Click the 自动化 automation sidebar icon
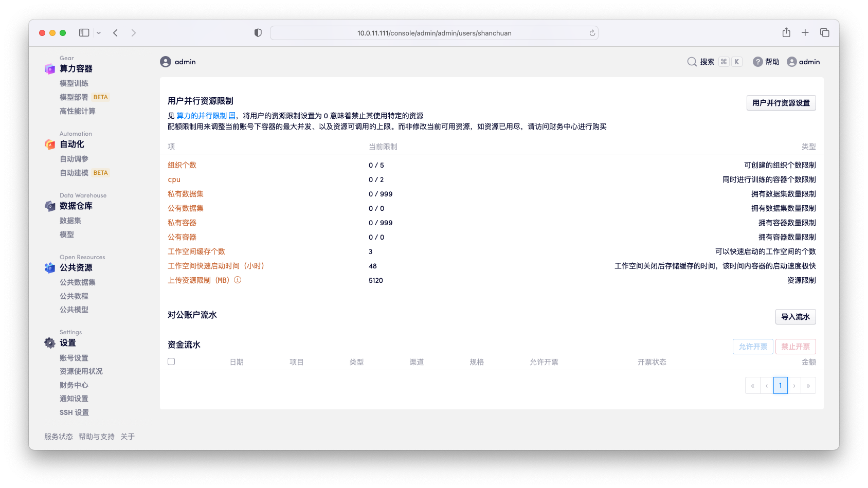This screenshot has height=488, width=868. click(x=50, y=144)
